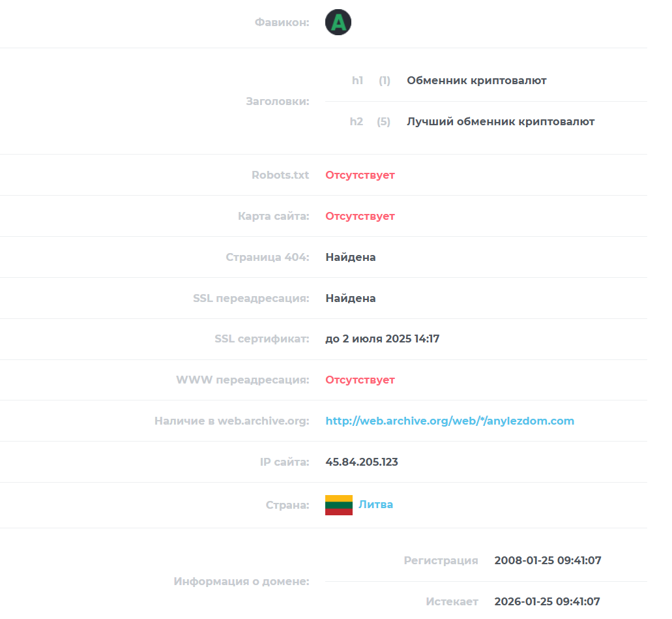The width and height of the screenshot is (672, 619).
Task: Click Страница 404 value Найдена
Action: click(x=351, y=258)
